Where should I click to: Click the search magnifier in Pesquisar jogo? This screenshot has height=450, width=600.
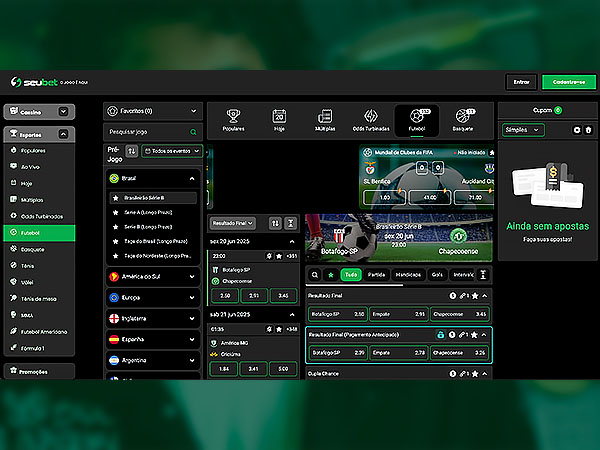pos(193,132)
